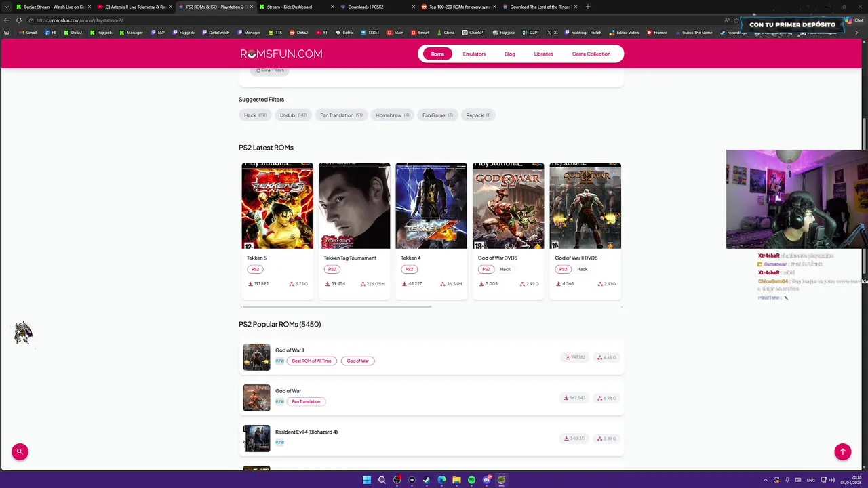Open the Blog menu item

tap(510, 54)
